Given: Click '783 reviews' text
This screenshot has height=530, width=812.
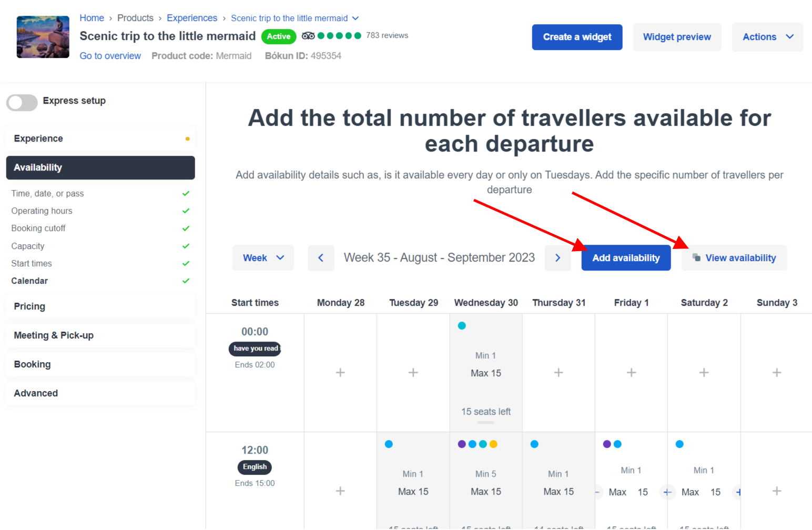Looking at the screenshot, I should pyautogui.click(x=387, y=35).
